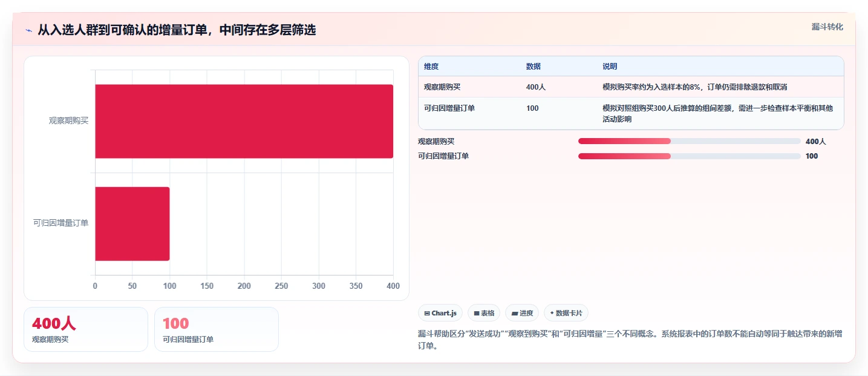The image size is (868, 376).
Task: Click the 可归因增量订单 chart axis label
Action: pos(60,223)
